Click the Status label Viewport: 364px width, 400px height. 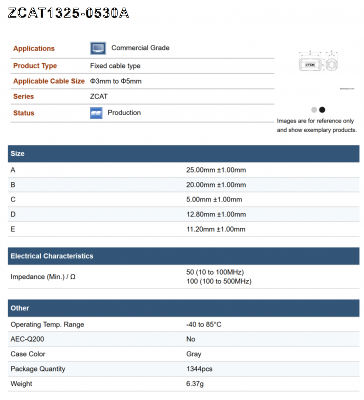pos(24,113)
